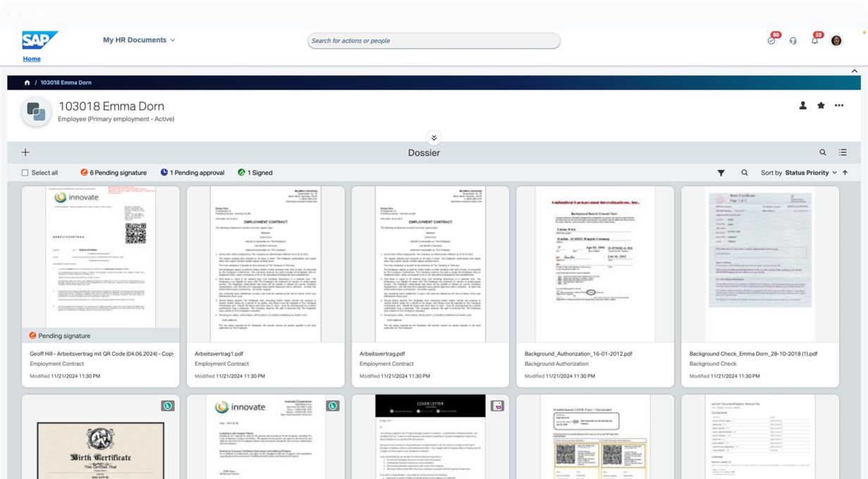Click the user profile avatar
The image size is (868, 479).
click(836, 41)
